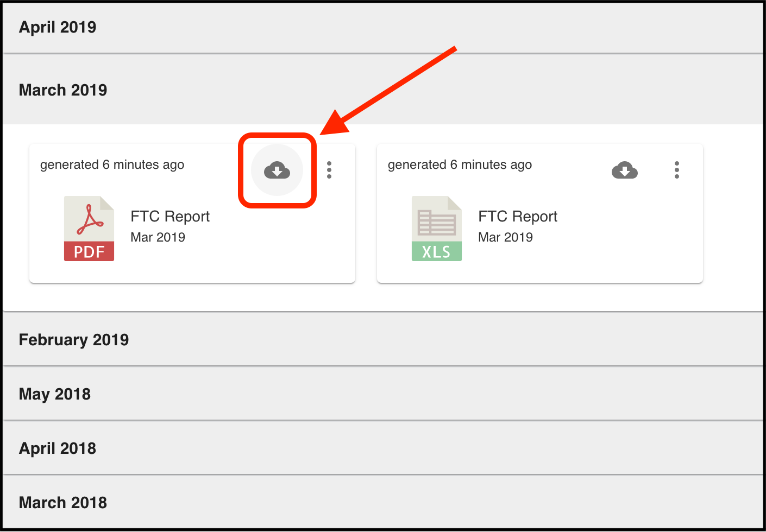Click Mar 2019 subtitle on XLS card
766x532 pixels.
505,237
